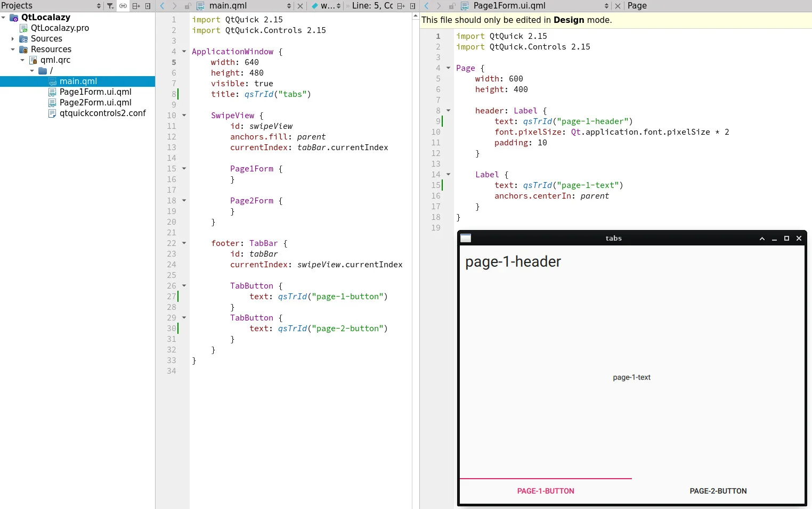Open the main.qml file selector dropdown

point(289,6)
